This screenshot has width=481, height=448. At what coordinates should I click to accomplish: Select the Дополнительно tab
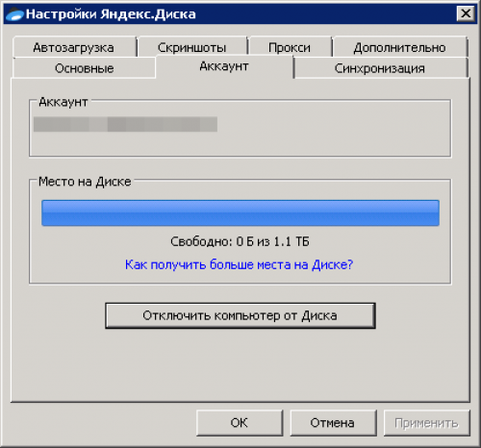click(x=399, y=47)
